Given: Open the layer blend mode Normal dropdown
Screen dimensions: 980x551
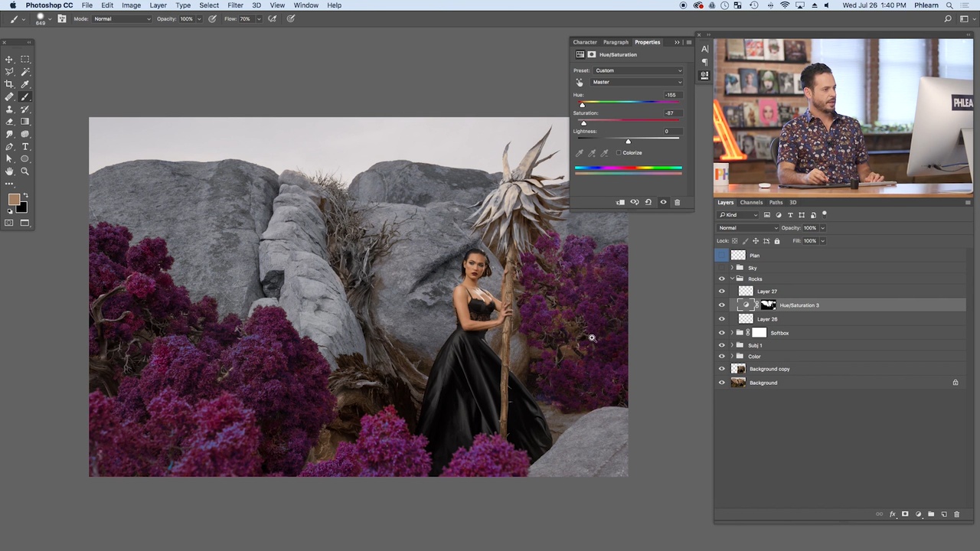Looking at the screenshot, I should pos(748,228).
